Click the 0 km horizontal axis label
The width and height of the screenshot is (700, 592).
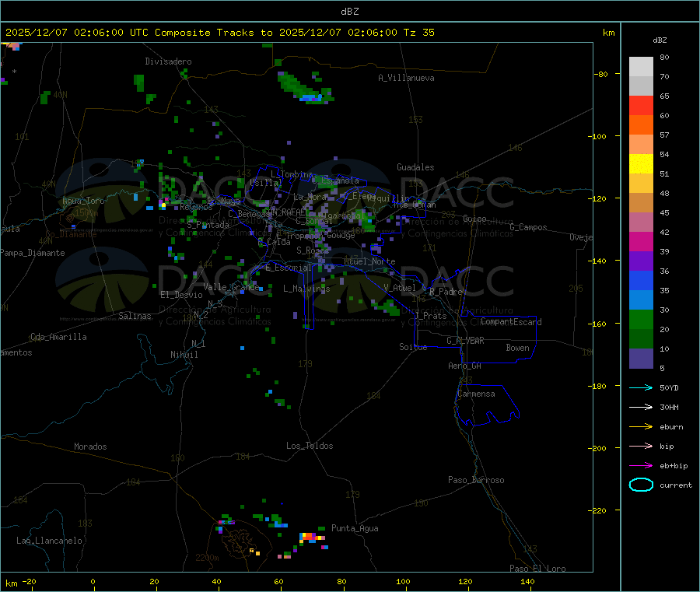[x=93, y=581]
